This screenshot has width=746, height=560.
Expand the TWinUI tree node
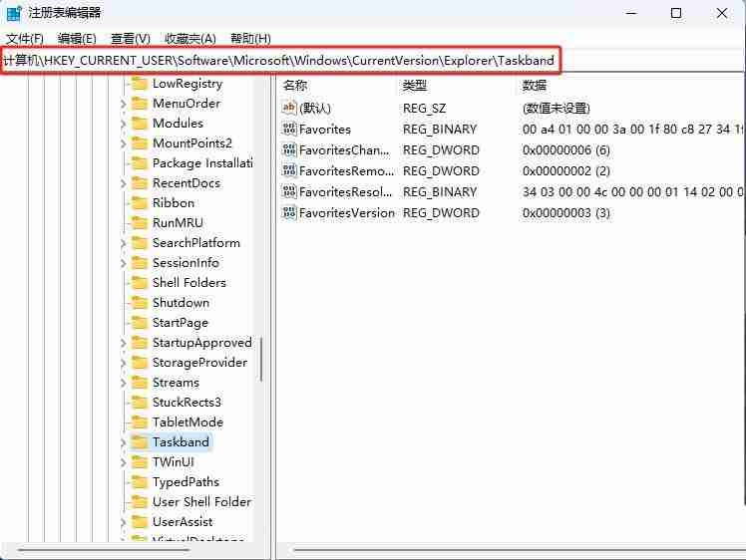click(124, 462)
